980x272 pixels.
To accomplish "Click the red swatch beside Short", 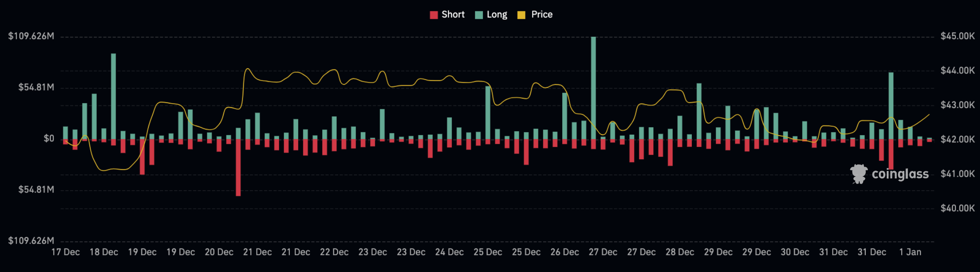I will point(434,15).
